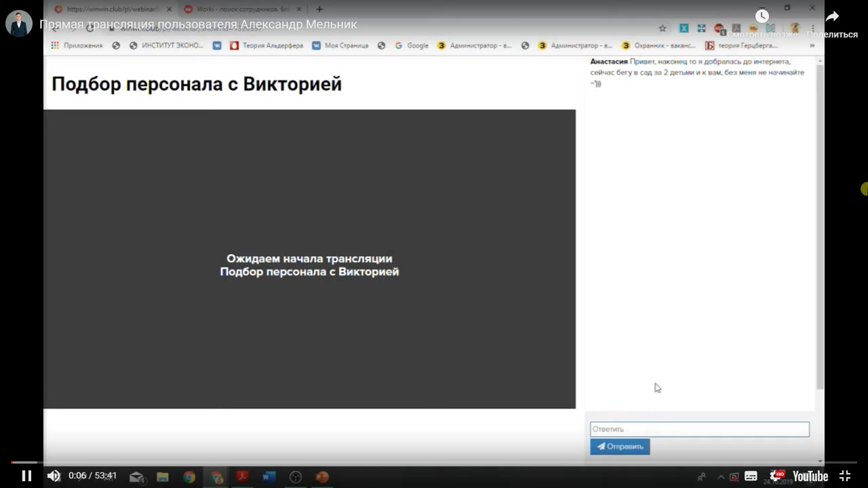Screen dimensions: 868x488
Task: Open the Chrome three-dot menu
Action: [x=812, y=28]
